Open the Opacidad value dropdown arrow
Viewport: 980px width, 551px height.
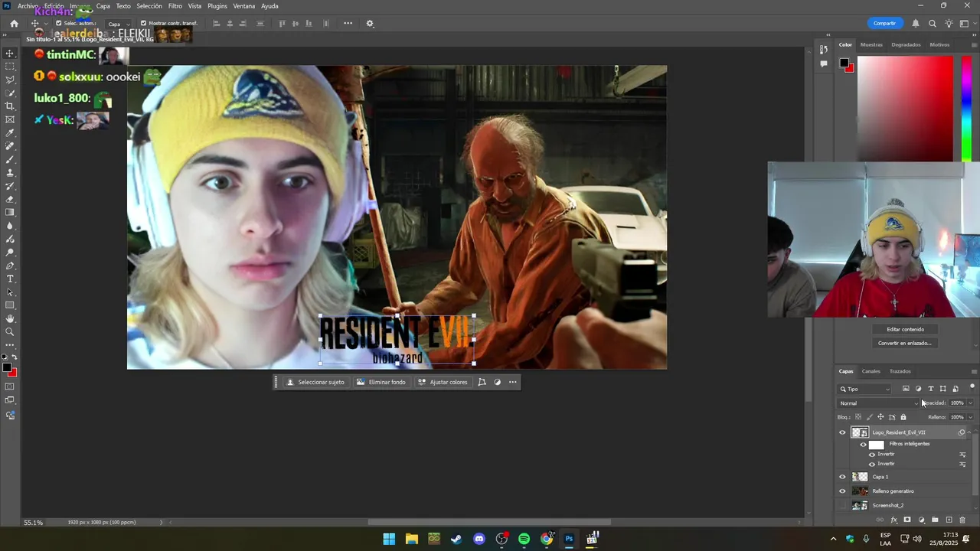970,403
